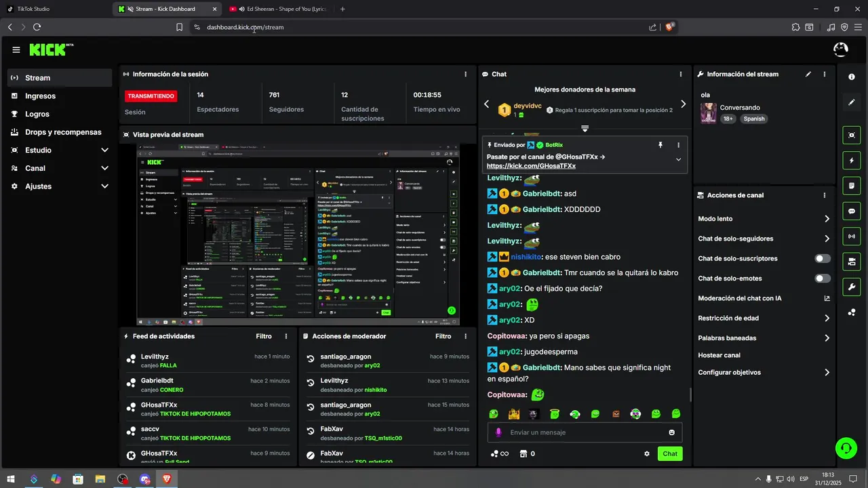Open Acciones de canal three-dot menu

(x=825, y=195)
